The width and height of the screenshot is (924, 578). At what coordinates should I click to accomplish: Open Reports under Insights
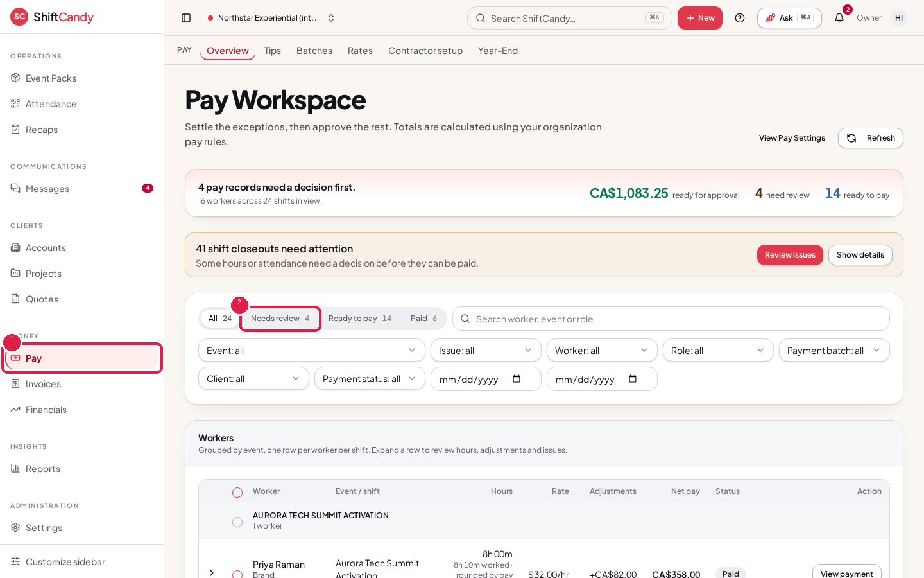tap(81, 469)
